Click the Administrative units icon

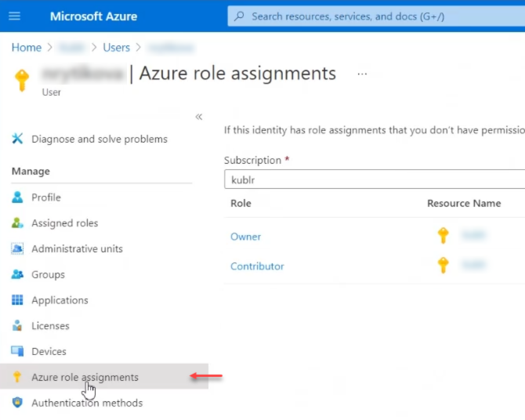pos(17,248)
